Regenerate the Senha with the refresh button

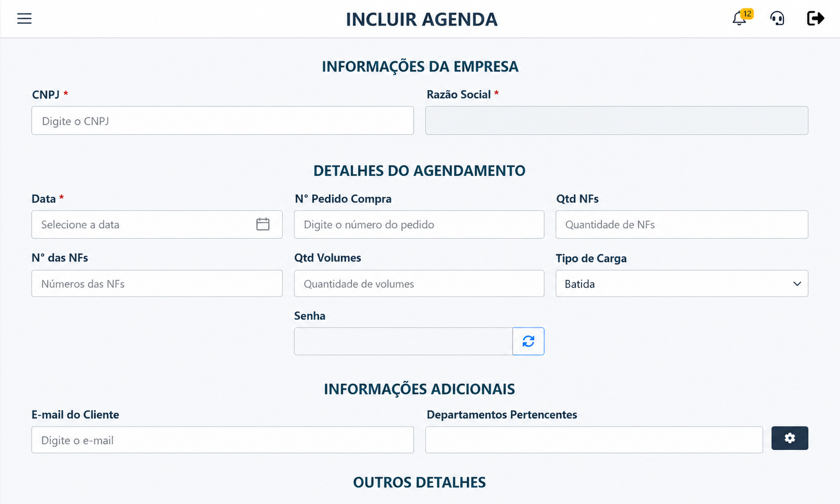coord(528,341)
